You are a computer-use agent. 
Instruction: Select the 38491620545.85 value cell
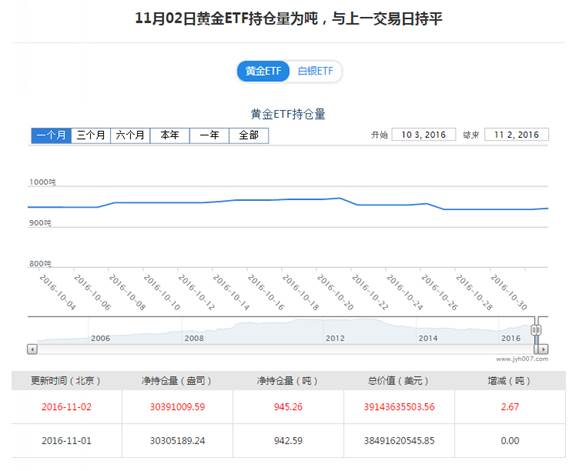pyautogui.click(x=399, y=441)
